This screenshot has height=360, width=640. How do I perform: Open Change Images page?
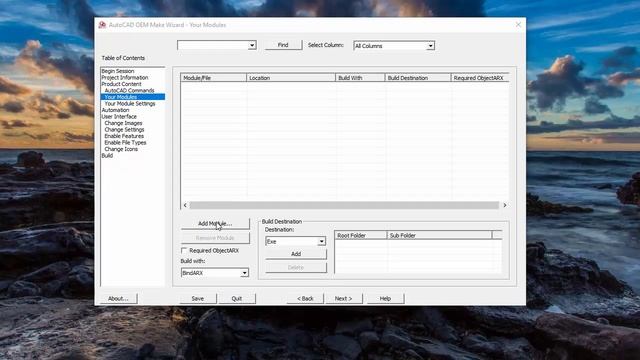tap(123, 123)
